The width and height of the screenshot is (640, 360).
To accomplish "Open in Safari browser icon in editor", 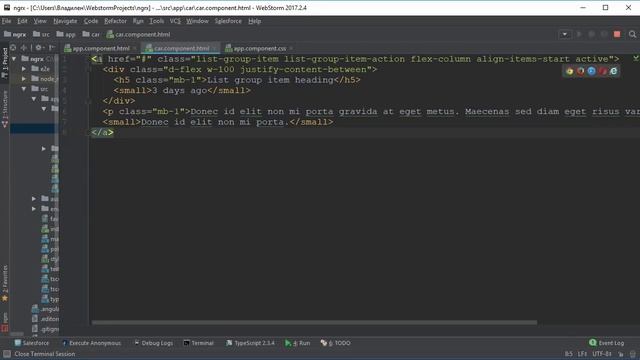I will tap(591, 71).
